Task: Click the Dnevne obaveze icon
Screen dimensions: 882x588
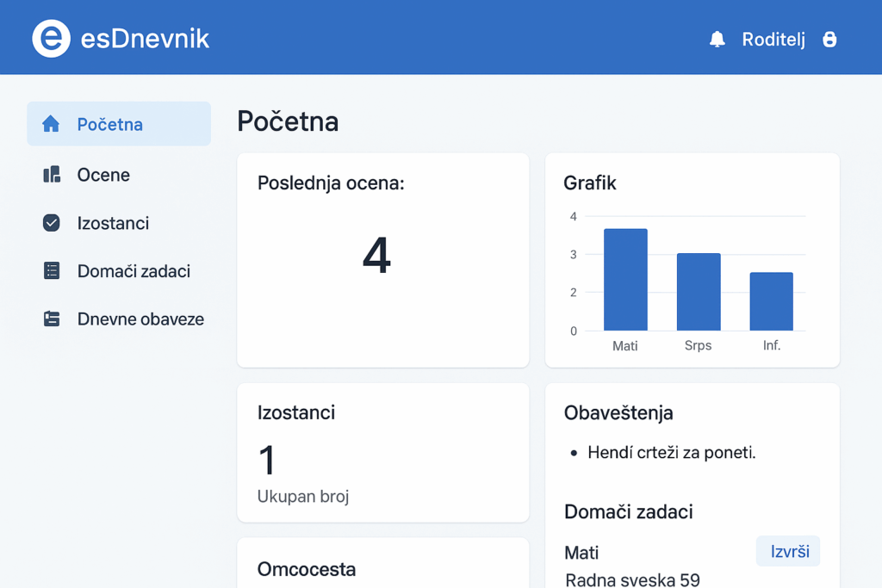Action: pyautogui.click(x=52, y=319)
